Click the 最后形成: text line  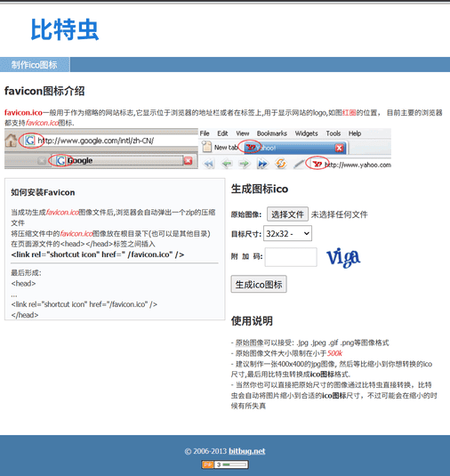(26, 272)
